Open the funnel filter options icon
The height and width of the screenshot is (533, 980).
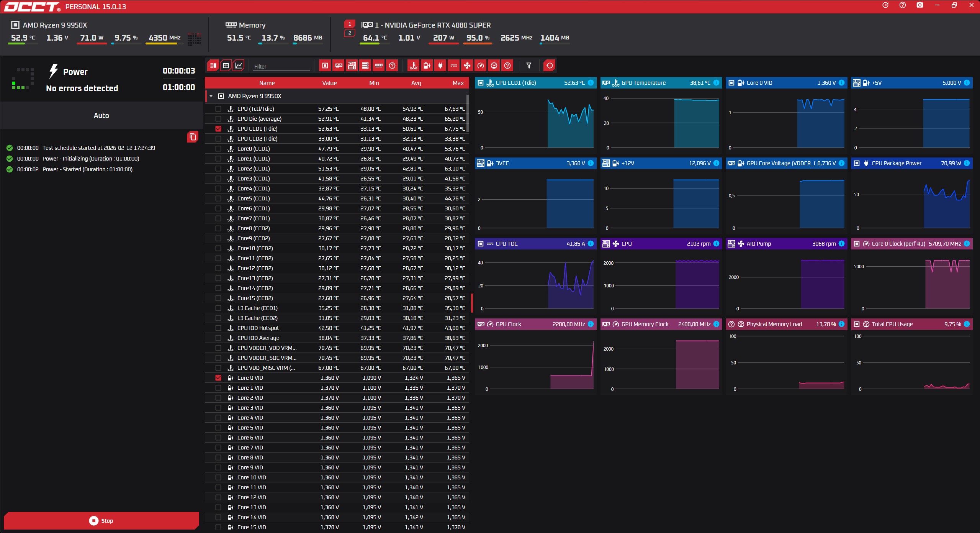coord(529,66)
